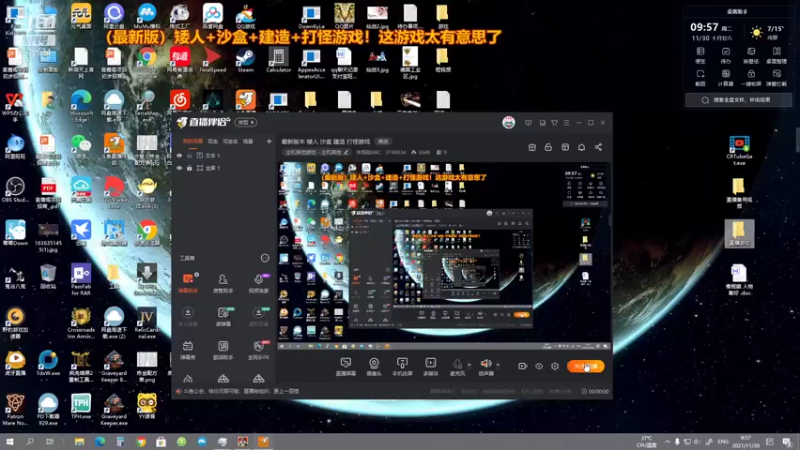Viewport: 800px width, 450px height.
Task: Click the unlock padlock icon above preview
Action: pyautogui.click(x=548, y=147)
